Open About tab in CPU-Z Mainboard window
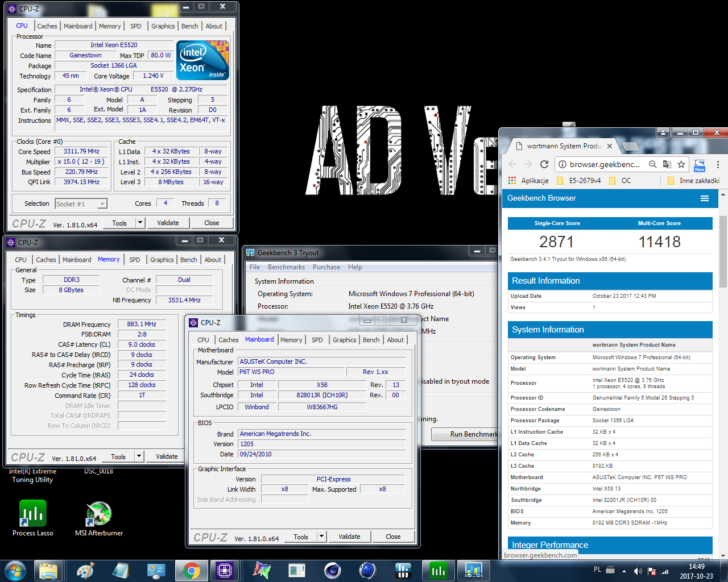The height and width of the screenshot is (582, 728). (x=395, y=340)
